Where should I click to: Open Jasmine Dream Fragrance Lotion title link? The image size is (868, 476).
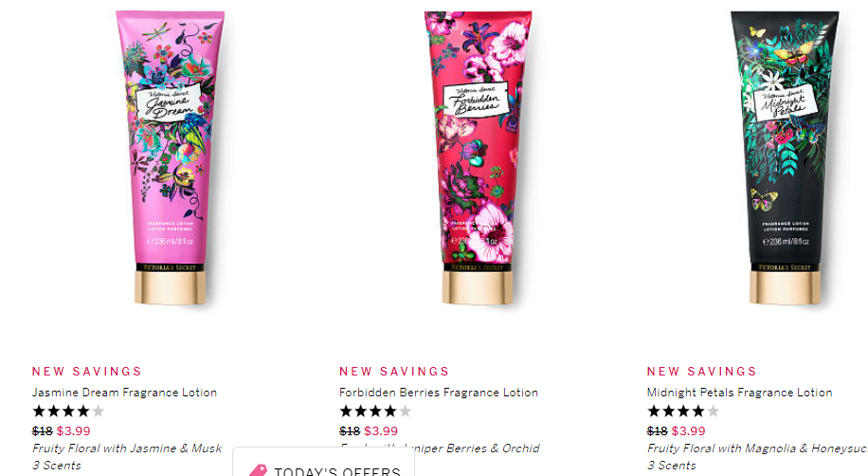coord(124,393)
